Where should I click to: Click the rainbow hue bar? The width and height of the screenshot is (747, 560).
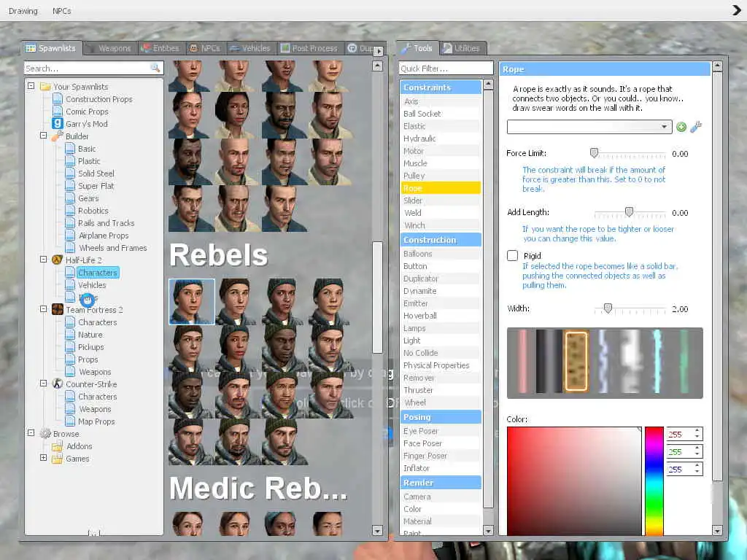pos(654,481)
